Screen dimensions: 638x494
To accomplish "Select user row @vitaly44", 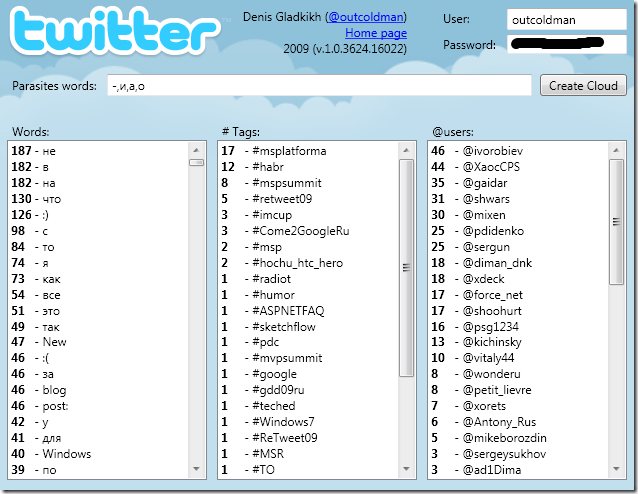I will (x=518, y=358).
